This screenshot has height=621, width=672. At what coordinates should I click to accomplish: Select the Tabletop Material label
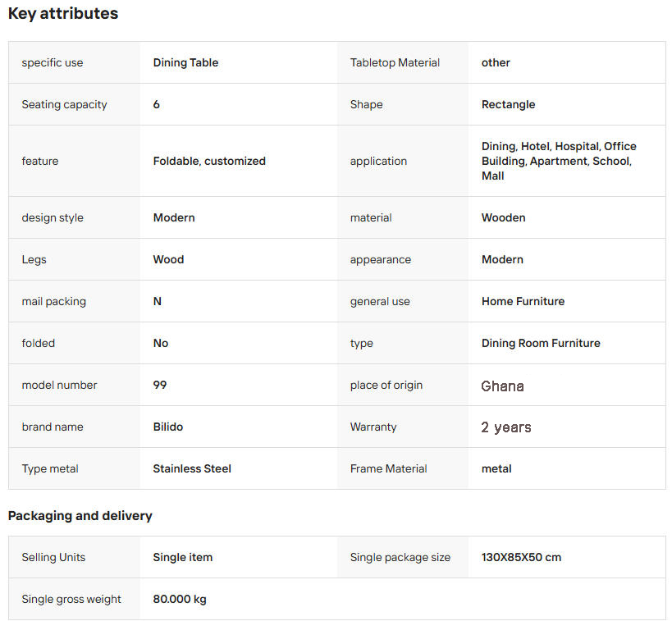tap(395, 62)
